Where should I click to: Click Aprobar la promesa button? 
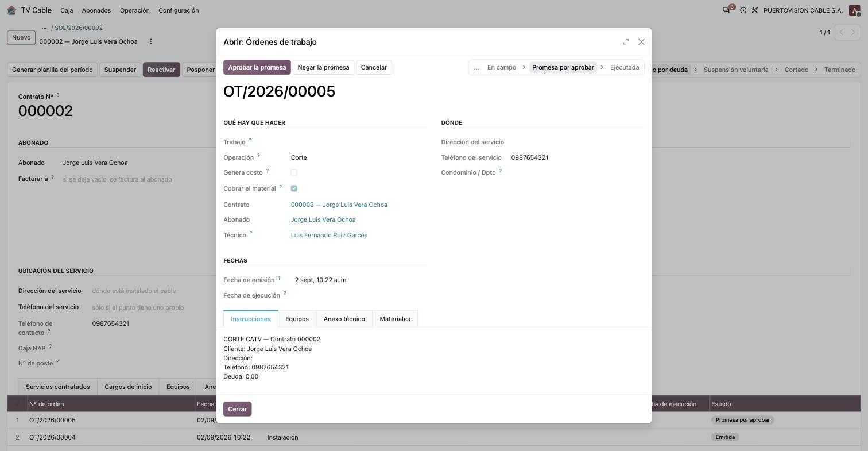[x=257, y=67]
